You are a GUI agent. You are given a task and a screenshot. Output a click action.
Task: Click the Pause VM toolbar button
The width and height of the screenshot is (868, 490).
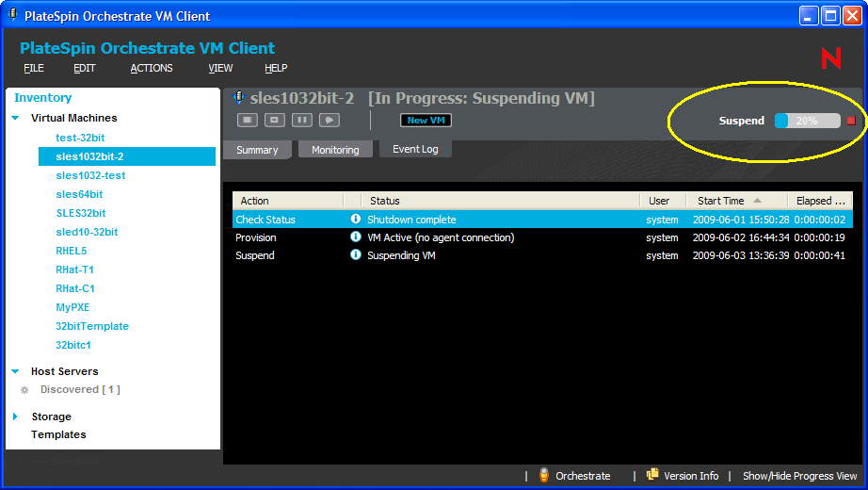click(301, 120)
